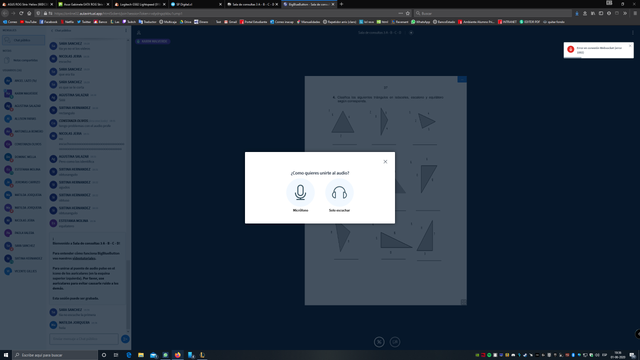
Task: Close the audio join dialog
Action: [385, 162]
